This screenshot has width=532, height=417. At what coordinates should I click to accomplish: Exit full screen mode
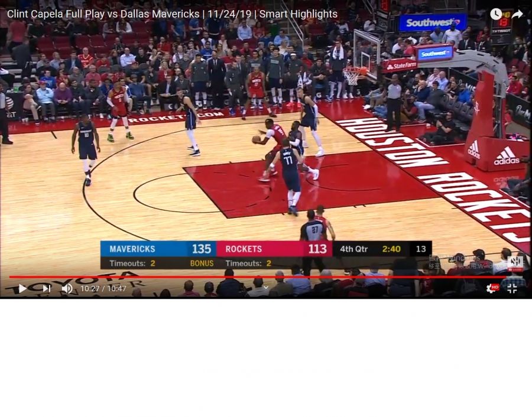pos(512,288)
